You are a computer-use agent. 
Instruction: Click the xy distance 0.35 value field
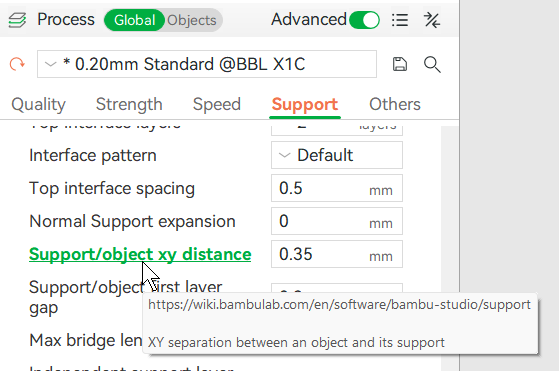337,254
